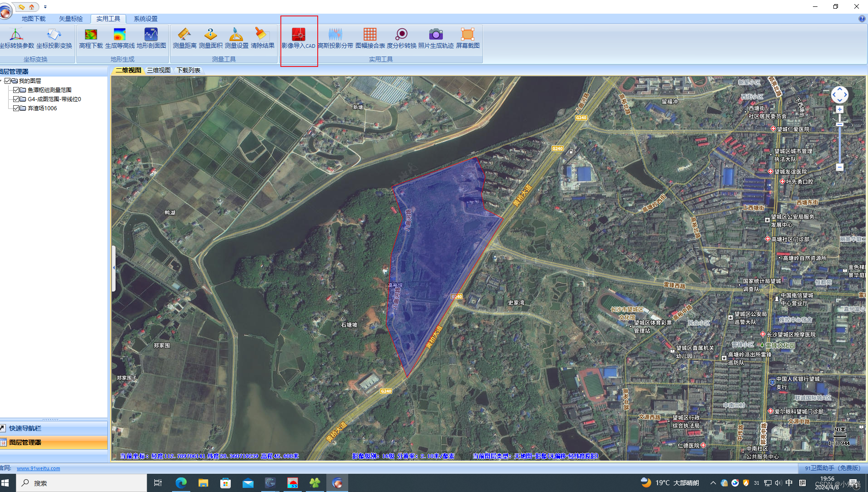
Task: Select the 测量距离 ruler tool
Action: point(184,38)
